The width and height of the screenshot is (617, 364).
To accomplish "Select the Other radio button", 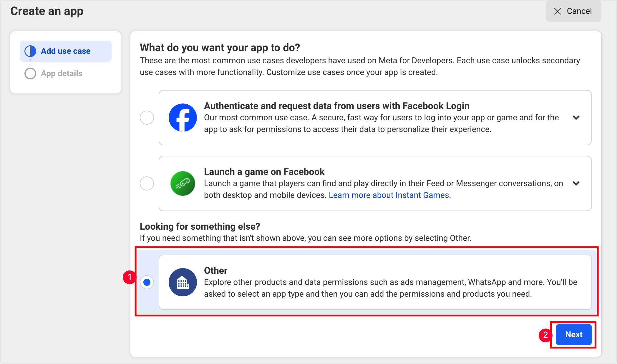I will click(x=147, y=282).
